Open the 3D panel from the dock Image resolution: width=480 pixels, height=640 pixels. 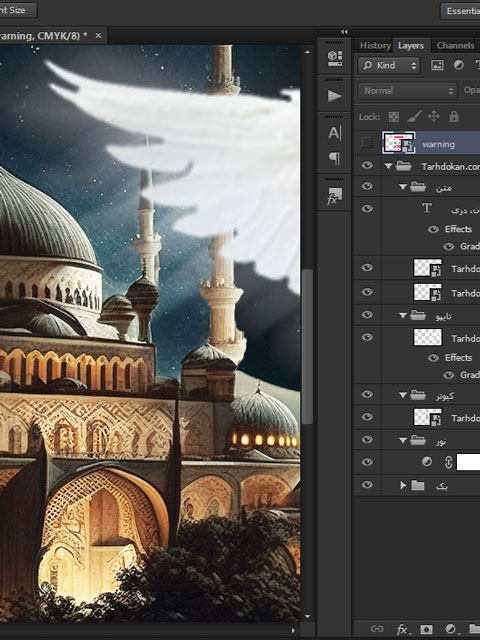click(335, 58)
